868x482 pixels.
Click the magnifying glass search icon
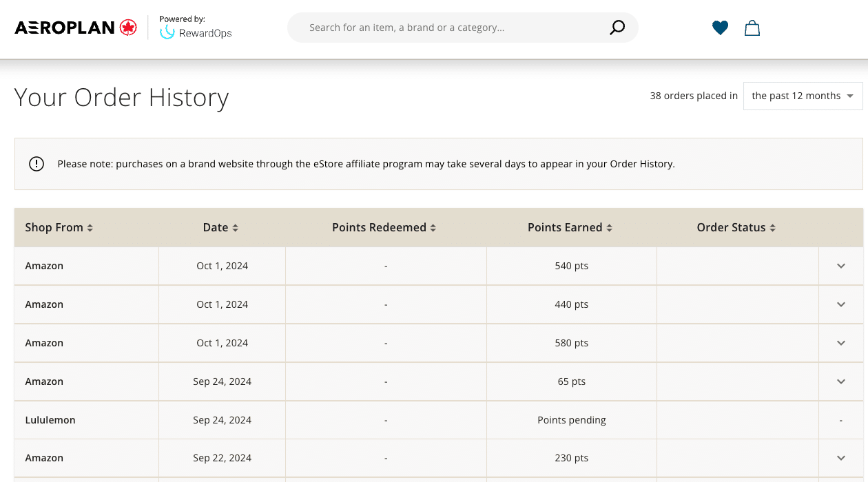617,28
